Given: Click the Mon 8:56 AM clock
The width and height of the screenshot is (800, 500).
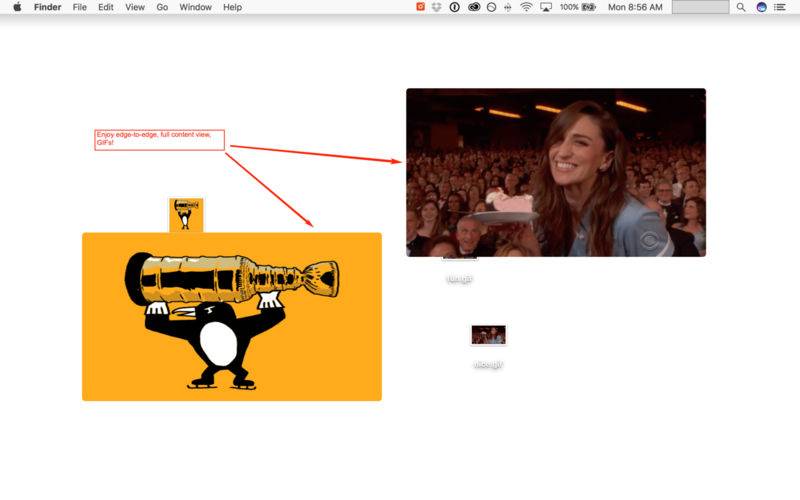Looking at the screenshot, I should tap(635, 7).
